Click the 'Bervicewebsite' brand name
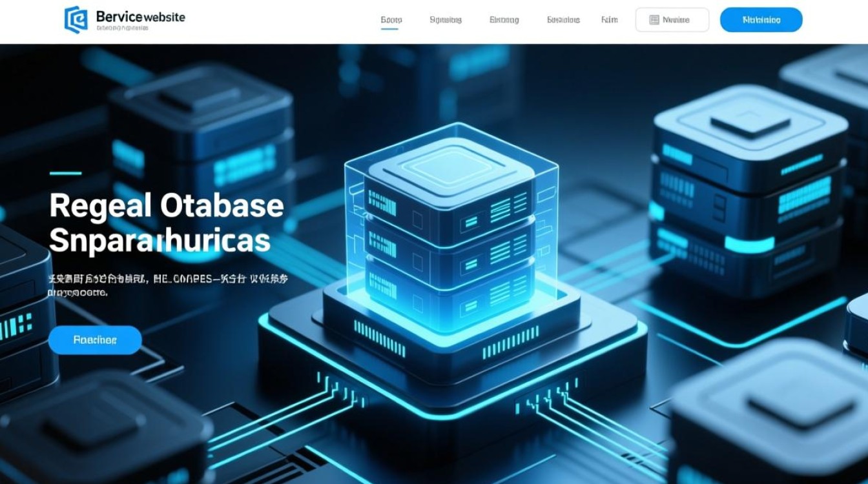The height and width of the screenshot is (484, 868). 140,17
